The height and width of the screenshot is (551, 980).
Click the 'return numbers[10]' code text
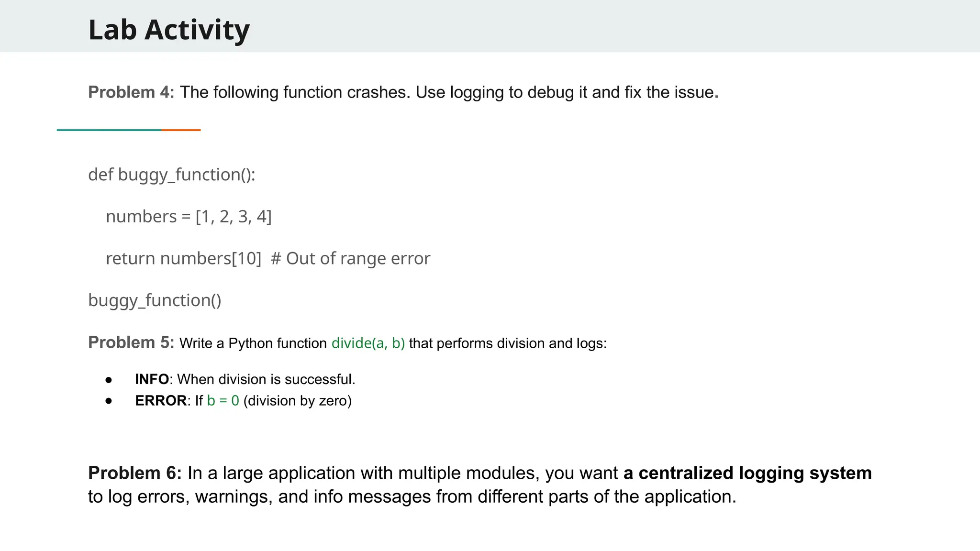pos(184,259)
